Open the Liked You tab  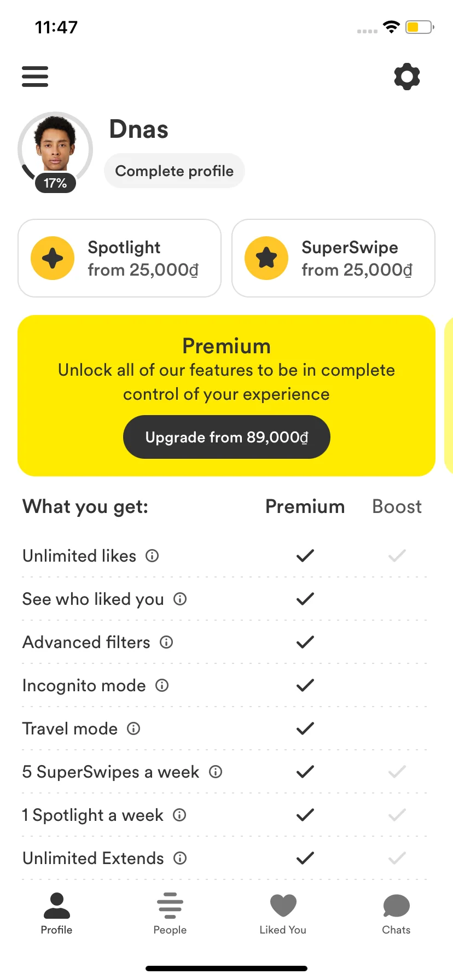[x=283, y=914]
